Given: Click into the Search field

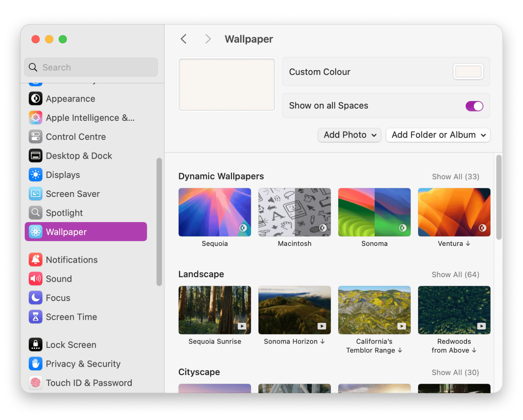Looking at the screenshot, I should click(91, 67).
